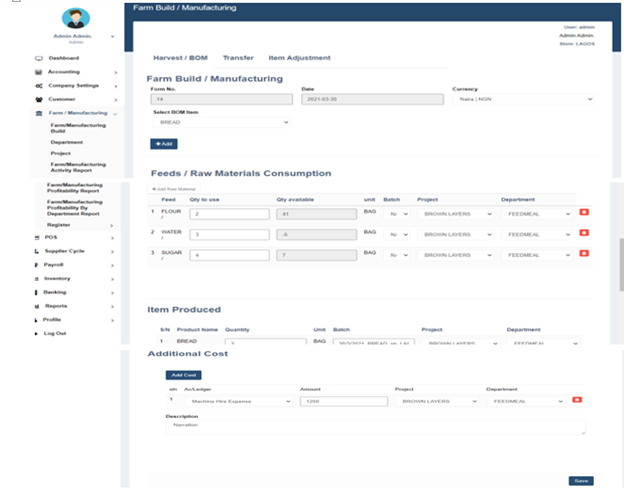Click the Banking sidebar icon
624x497 pixels.
[x=36, y=292]
